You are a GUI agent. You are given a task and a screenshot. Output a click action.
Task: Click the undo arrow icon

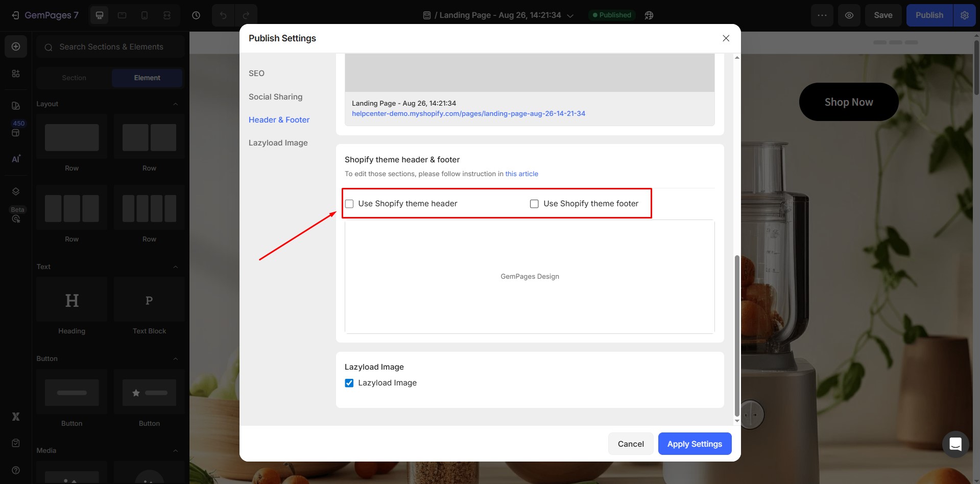click(223, 15)
